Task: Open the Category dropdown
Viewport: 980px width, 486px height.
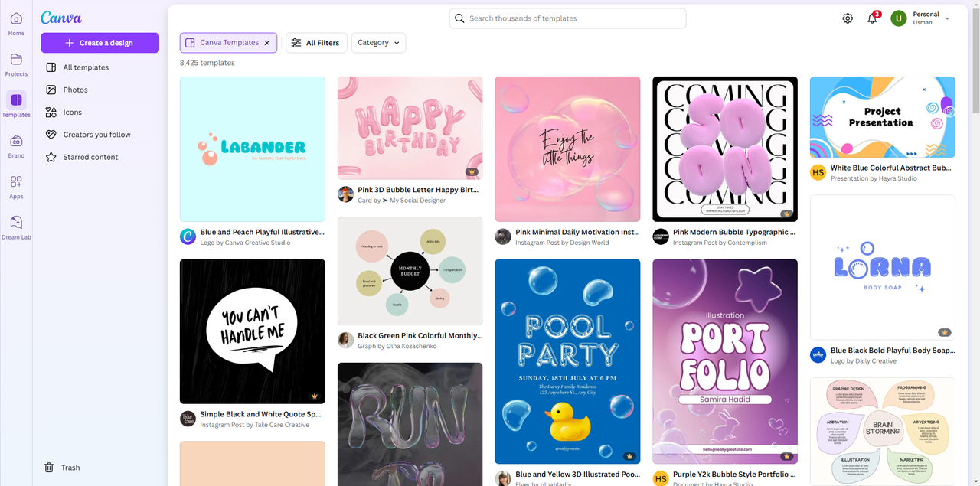Action: pyautogui.click(x=379, y=43)
